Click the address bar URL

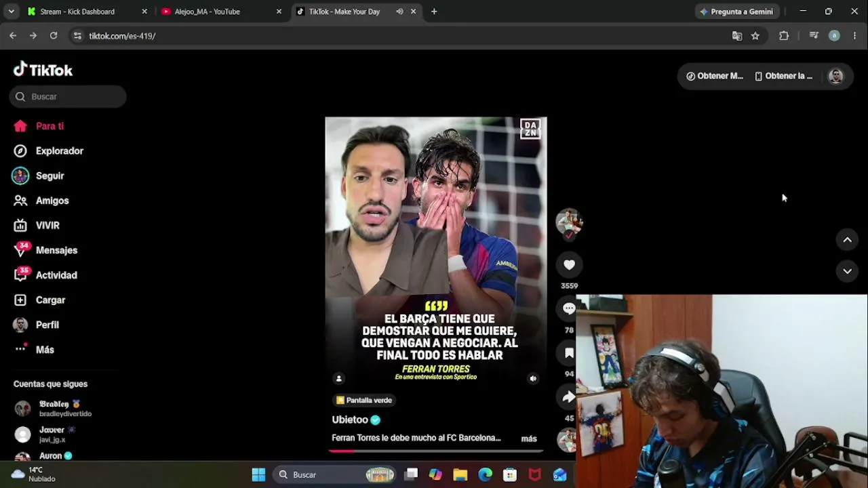pyautogui.click(x=122, y=36)
